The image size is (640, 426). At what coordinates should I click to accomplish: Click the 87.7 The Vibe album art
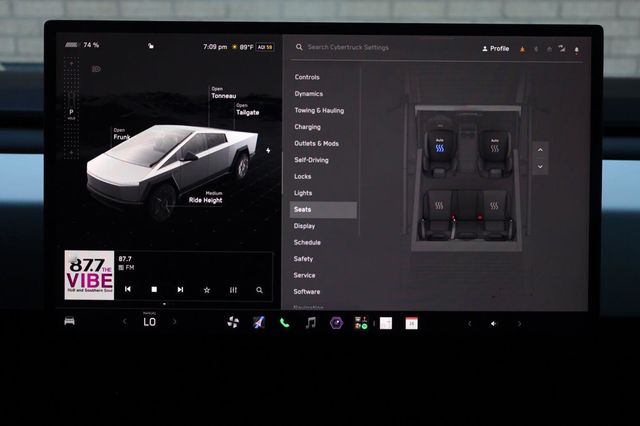[89, 275]
